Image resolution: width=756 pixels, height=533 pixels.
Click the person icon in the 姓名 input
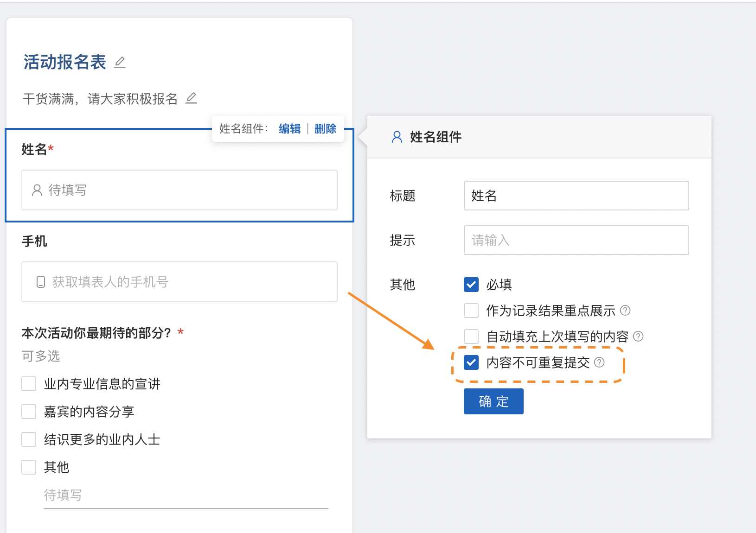click(x=37, y=190)
